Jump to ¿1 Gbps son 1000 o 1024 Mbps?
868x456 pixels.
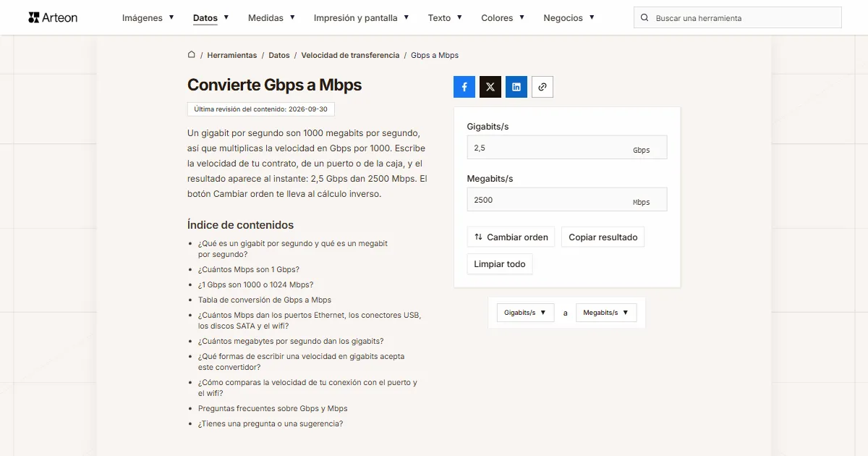click(256, 284)
